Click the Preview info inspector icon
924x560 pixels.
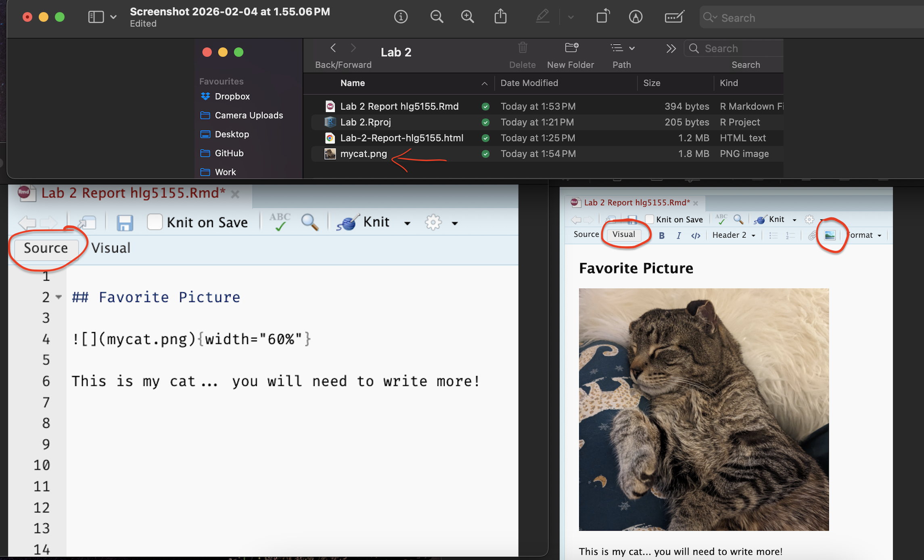401,17
